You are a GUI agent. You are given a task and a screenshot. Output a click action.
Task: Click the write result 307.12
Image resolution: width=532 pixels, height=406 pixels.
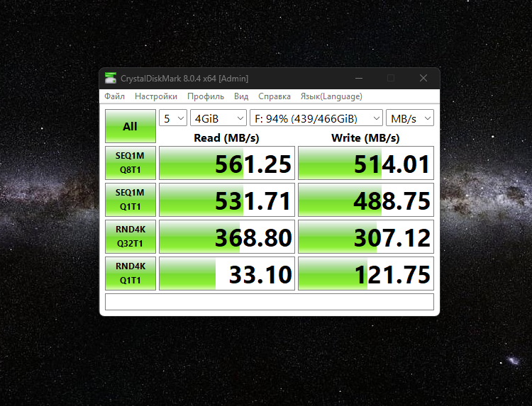[366, 237]
